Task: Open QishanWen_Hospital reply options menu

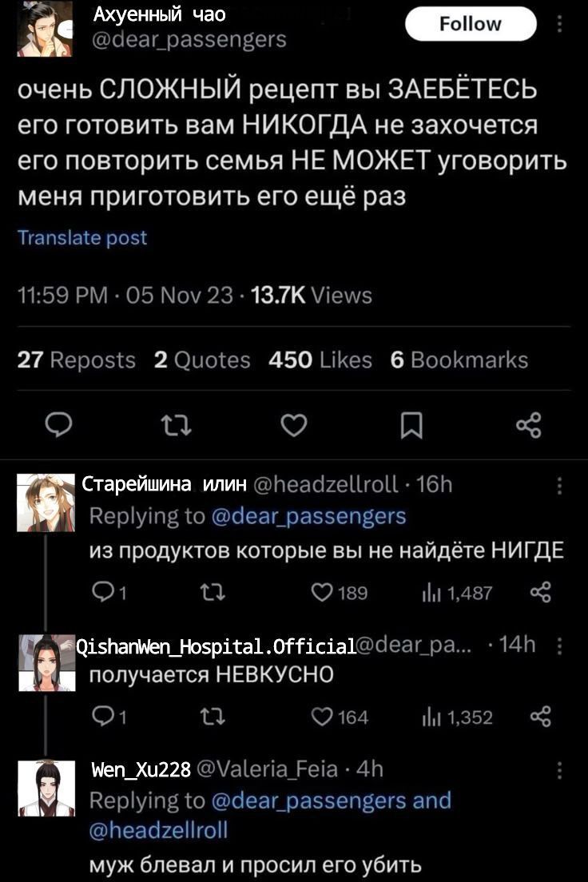Action: (560, 646)
